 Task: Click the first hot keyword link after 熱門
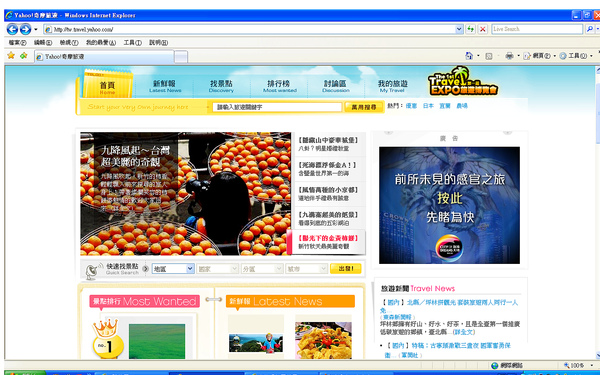point(411,106)
